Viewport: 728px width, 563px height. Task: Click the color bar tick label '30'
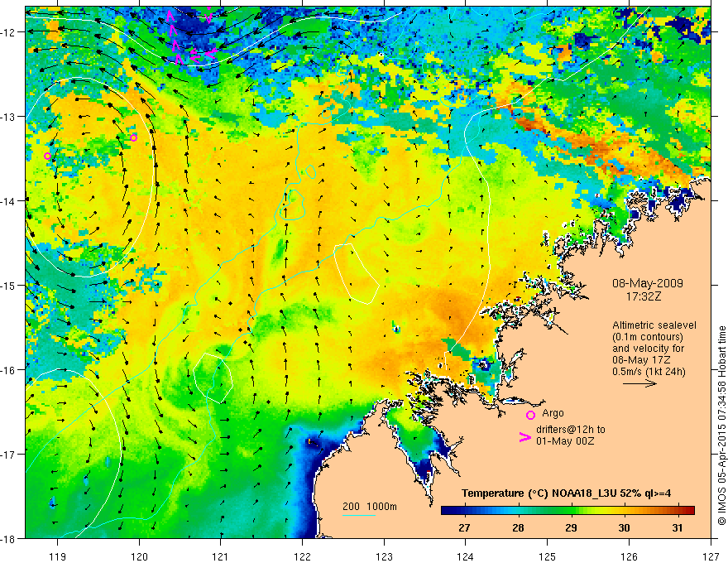point(624,527)
